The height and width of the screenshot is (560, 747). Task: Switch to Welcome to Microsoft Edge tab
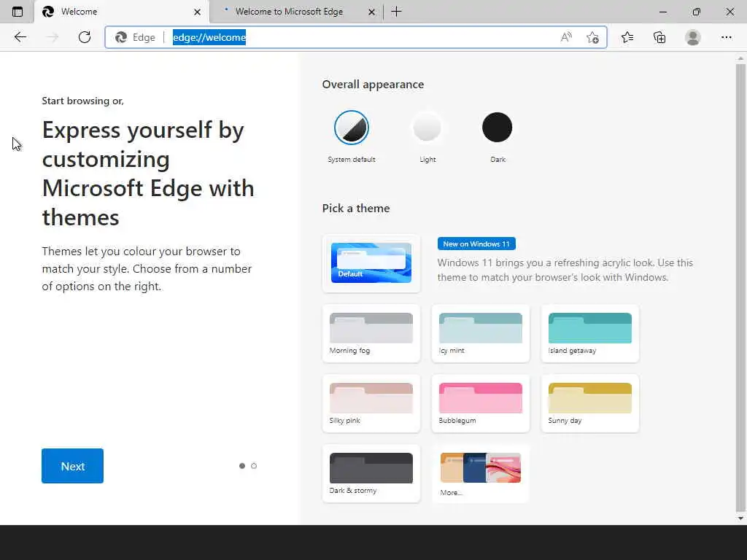tap(296, 12)
